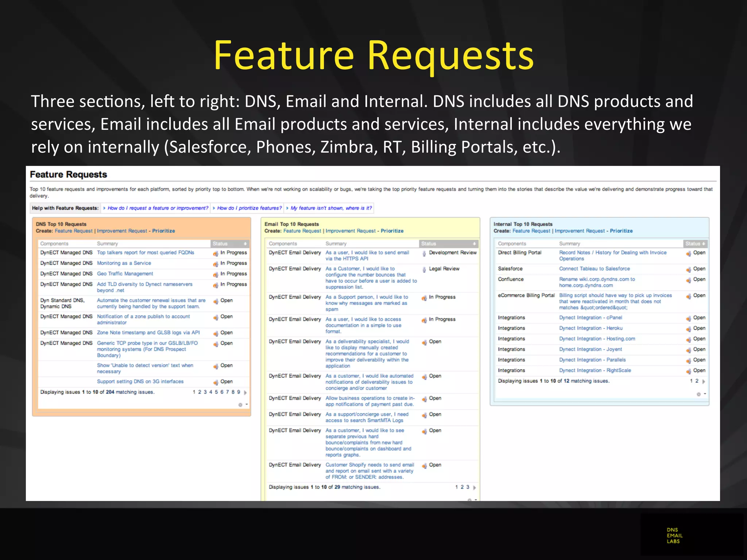Click status icon beside 'Geo Traffic Management'
The height and width of the screenshot is (560, 747).
click(216, 275)
